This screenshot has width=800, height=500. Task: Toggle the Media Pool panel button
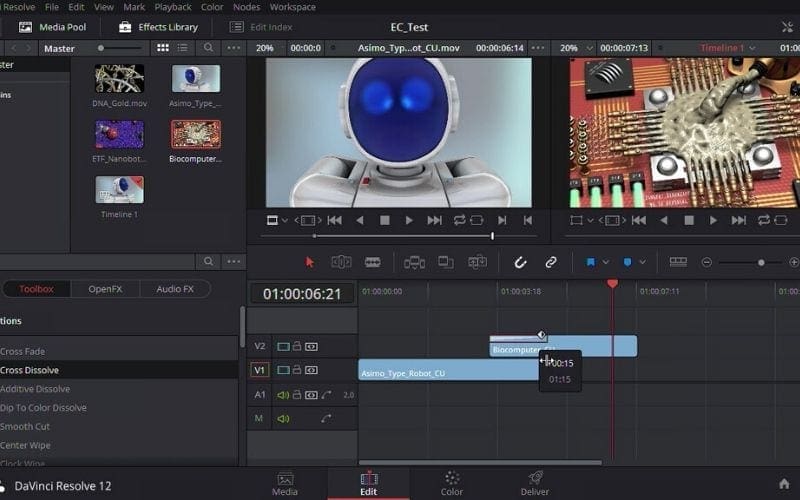pos(53,27)
